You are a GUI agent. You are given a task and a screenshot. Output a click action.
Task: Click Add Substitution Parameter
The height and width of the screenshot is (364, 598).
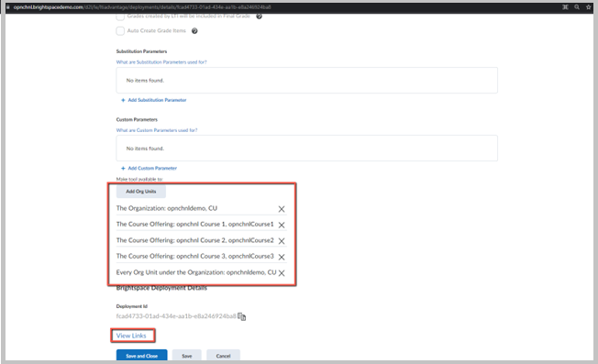click(154, 100)
